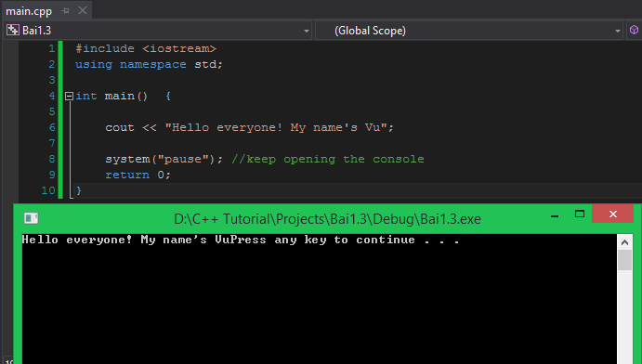Screen dimensions: 642x364
Task: Click the console title bar path text
Action: click(x=327, y=219)
